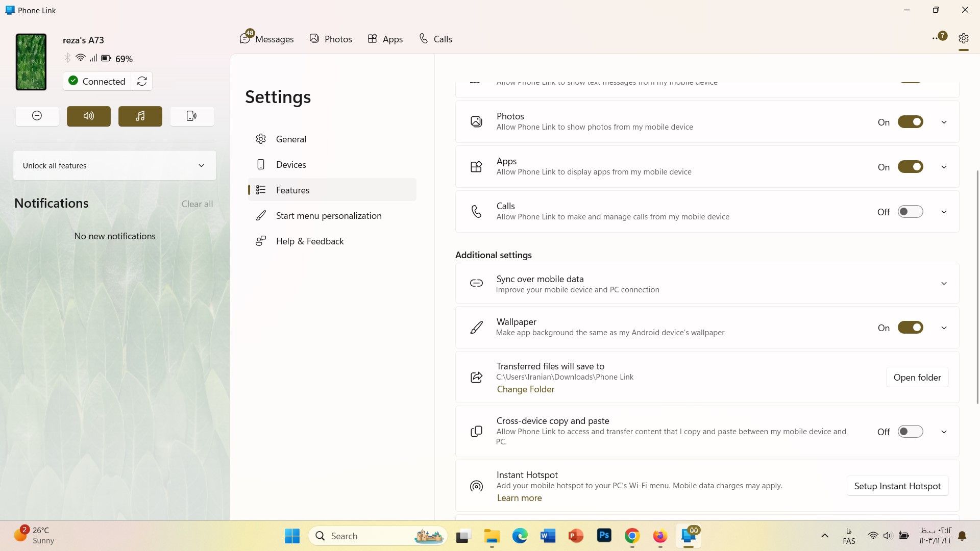Click the settings page vertical scrollbar

(977, 287)
